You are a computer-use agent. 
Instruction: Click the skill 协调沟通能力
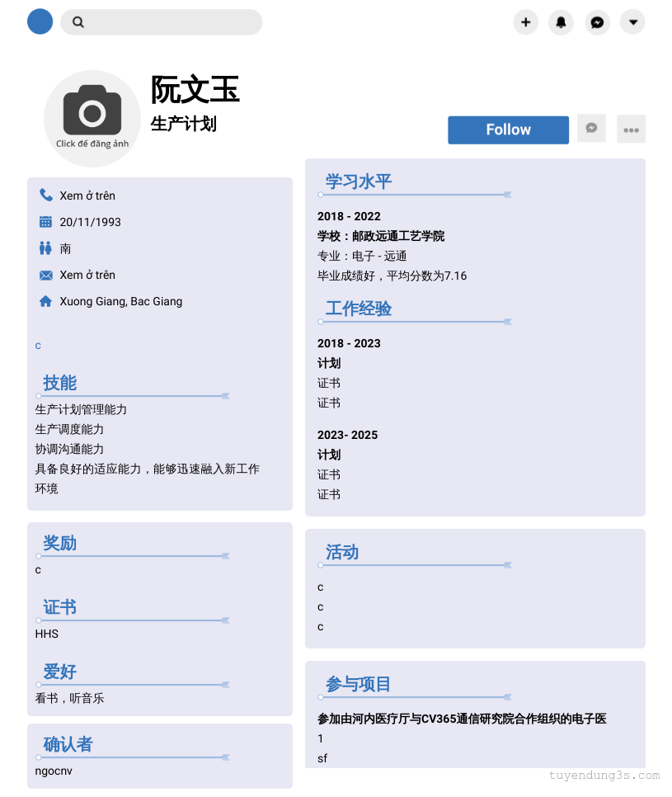coord(69,450)
